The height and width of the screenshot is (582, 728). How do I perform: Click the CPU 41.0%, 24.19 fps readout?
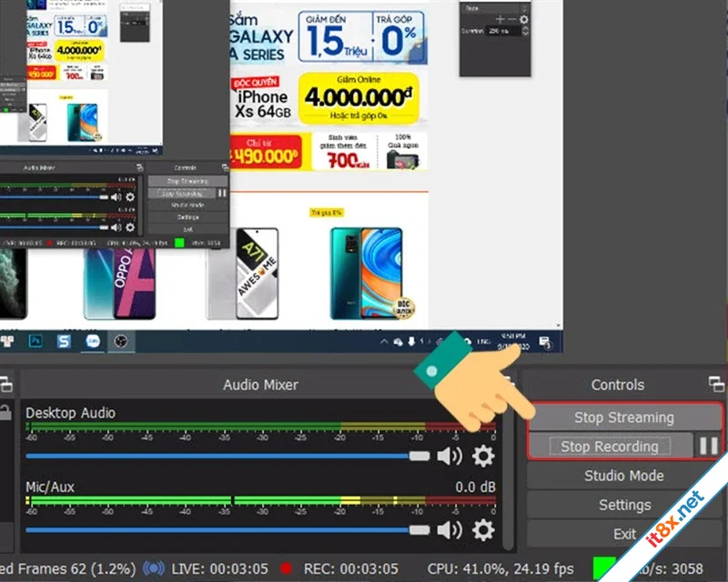(500, 568)
